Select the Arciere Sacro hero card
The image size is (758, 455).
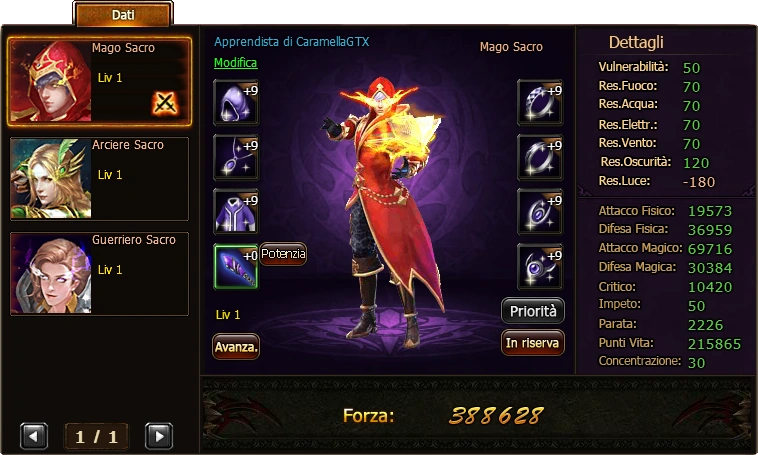click(100, 178)
